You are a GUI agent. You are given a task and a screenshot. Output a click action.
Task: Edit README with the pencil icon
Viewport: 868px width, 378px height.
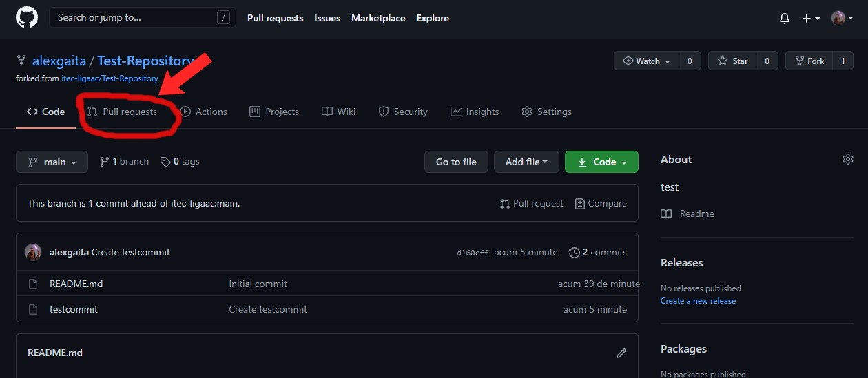click(621, 353)
